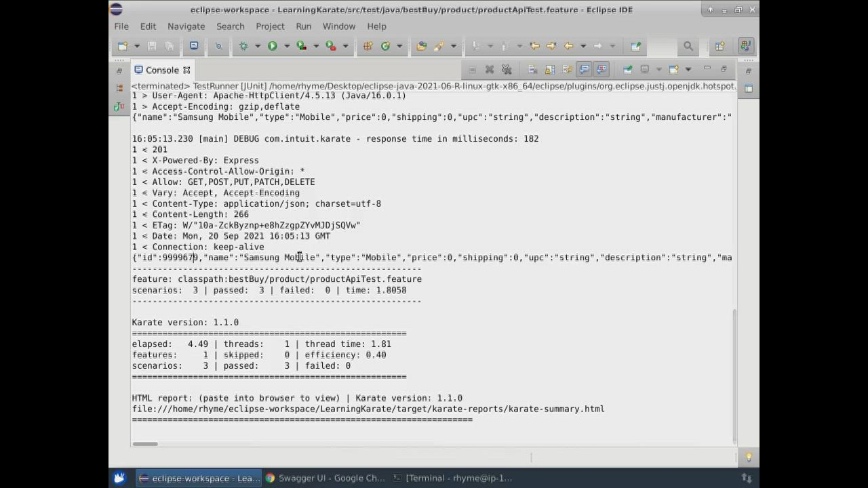The image size is (868, 488).
Task: Click the Next Edit Location icon
Action: [551, 46]
